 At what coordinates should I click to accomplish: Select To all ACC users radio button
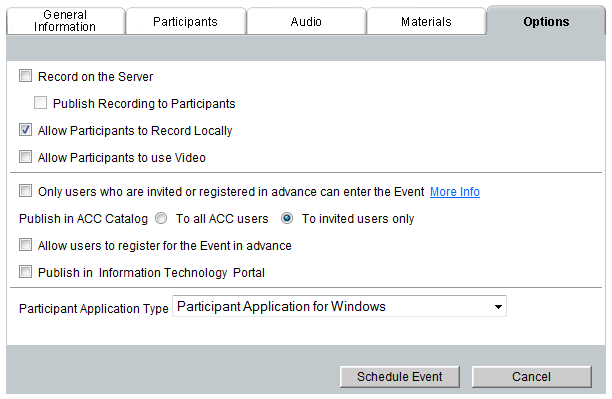tap(161, 218)
